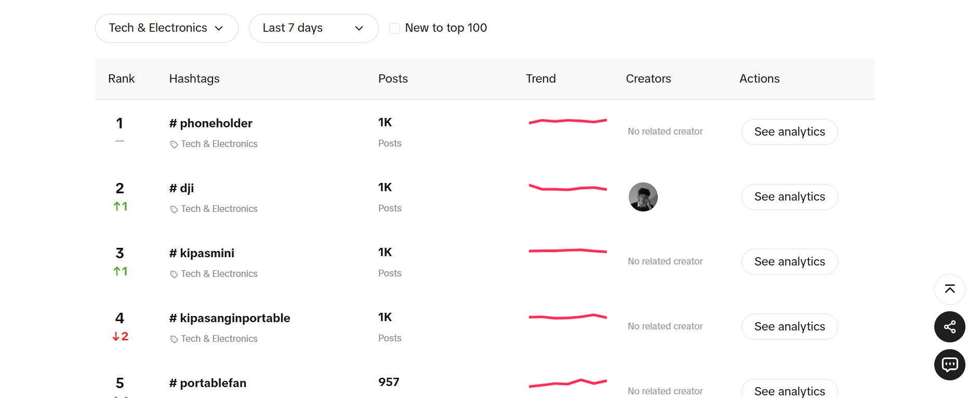Viewport: 980px width, 398px height.
Task: Click the trend sparkline for #phoneholder
Action: tap(567, 121)
